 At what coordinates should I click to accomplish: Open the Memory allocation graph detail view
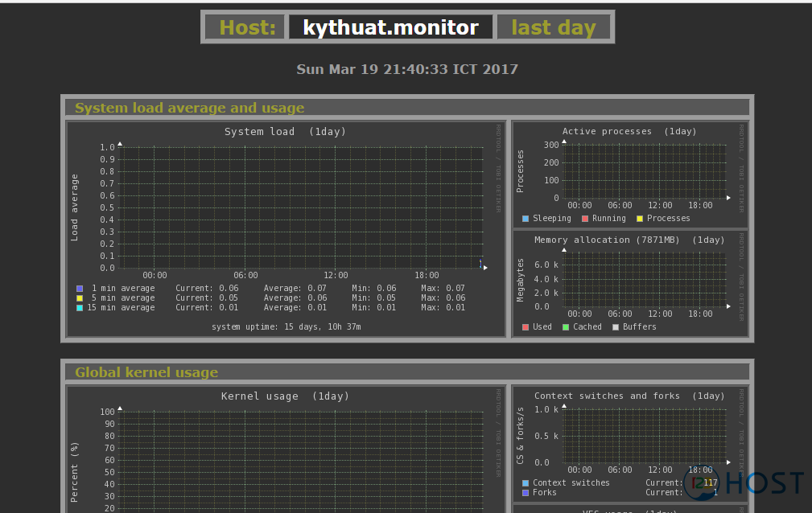point(644,277)
